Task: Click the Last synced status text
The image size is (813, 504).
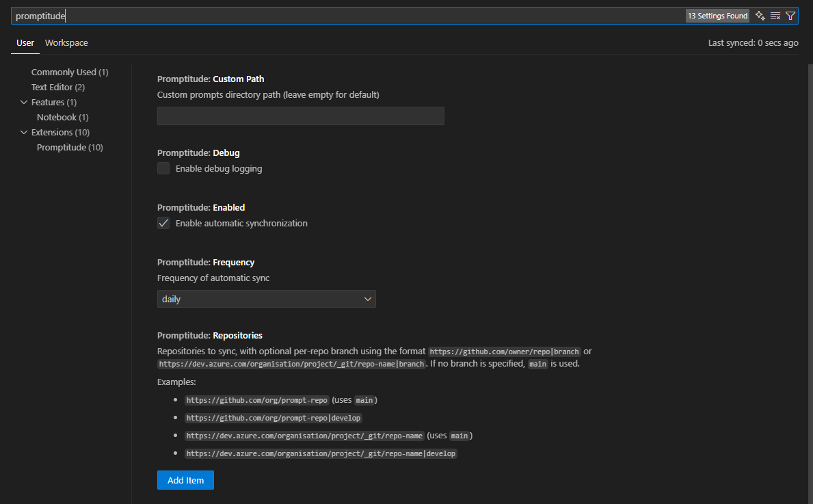Action: click(753, 43)
